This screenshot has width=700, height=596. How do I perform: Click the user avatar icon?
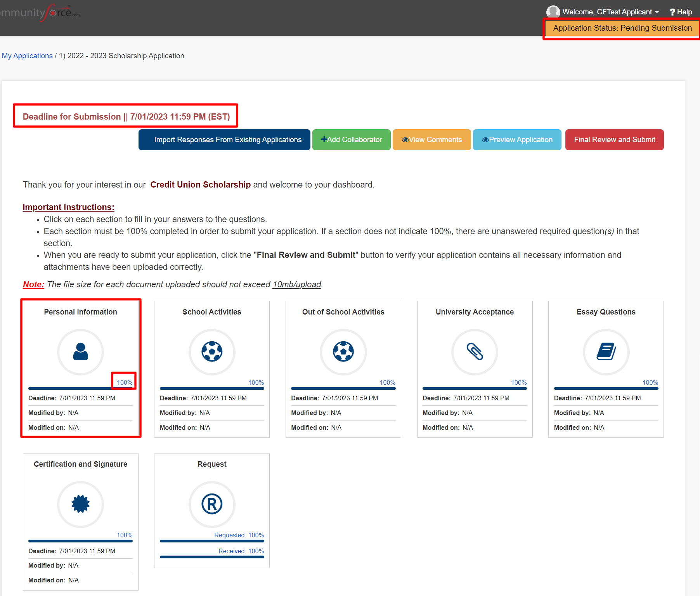(x=553, y=12)
